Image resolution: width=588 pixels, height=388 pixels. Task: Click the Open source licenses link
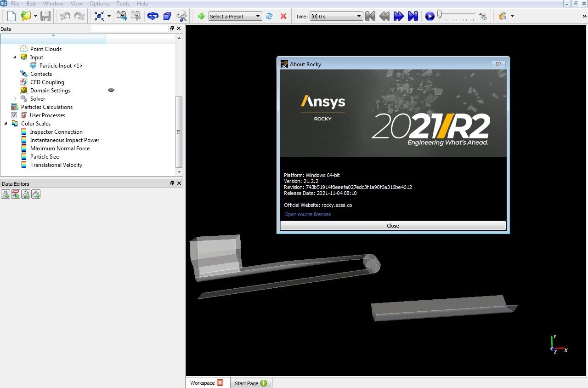(x=307, y=214)
